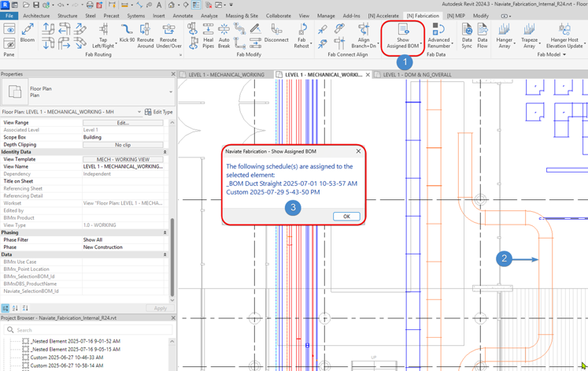Click Hanger Host Elevation Update

tap(564, 35)
